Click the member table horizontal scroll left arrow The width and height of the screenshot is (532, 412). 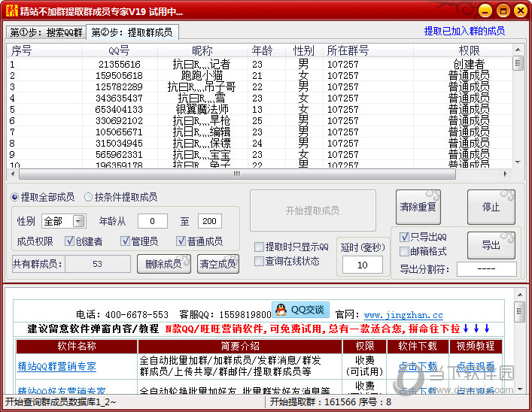coord(13,174)
